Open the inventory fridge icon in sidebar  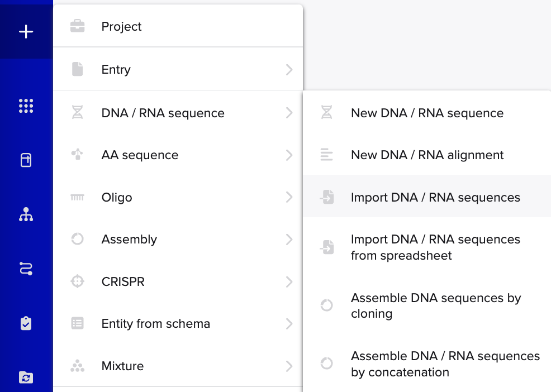coord(26,160)
